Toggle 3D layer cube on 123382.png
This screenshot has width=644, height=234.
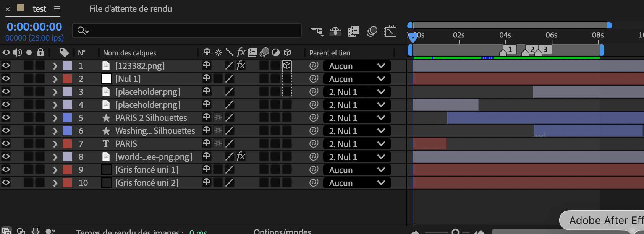(287, 65)
